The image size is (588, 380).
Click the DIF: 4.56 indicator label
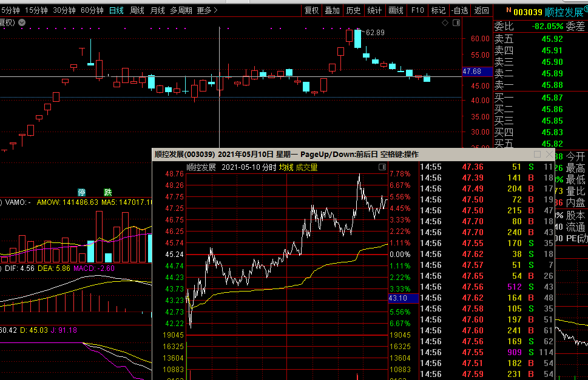tap(20, 268)
